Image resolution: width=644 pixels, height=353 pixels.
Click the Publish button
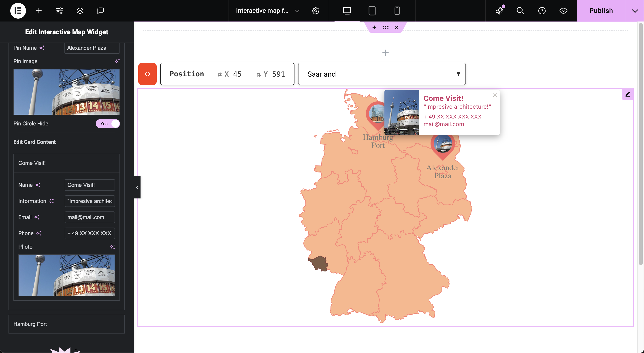pyautogui.click(x=601, y=11)
